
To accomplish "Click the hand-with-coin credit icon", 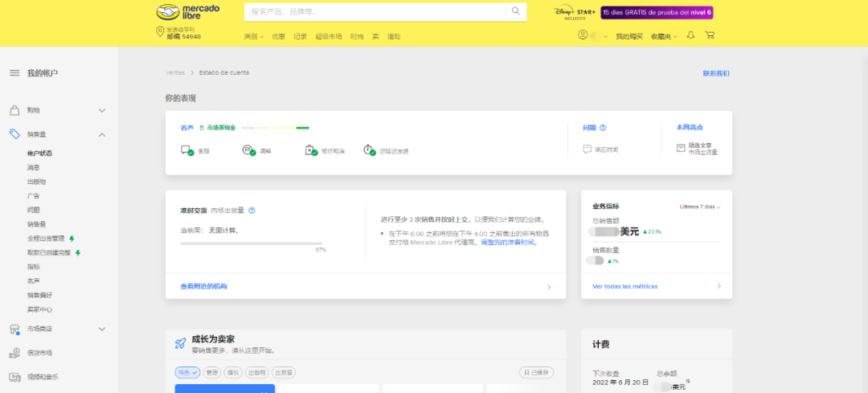I will pos(15,353).
